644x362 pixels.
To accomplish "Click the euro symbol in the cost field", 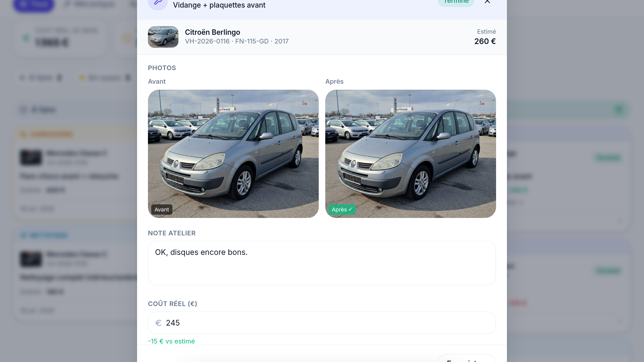I will click(x=158, y=323).
